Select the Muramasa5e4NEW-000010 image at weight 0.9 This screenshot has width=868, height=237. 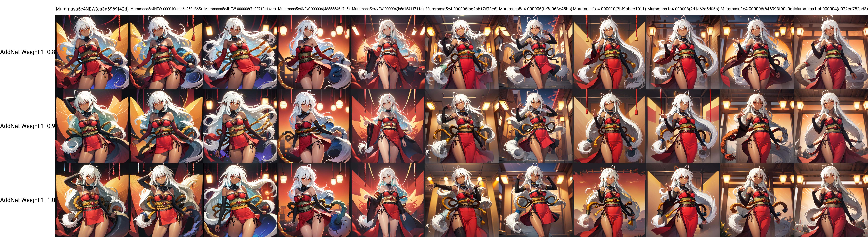166,126
